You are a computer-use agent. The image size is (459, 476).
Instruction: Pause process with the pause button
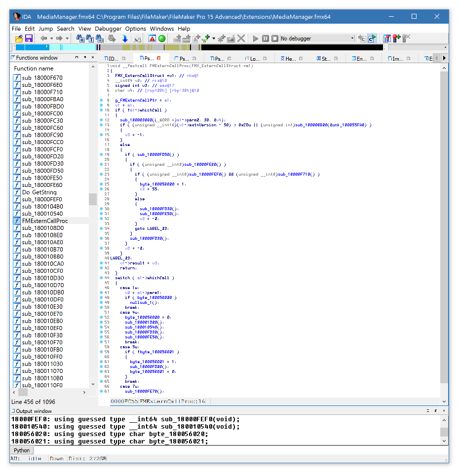pyautogui.click(x=265, y=38)
